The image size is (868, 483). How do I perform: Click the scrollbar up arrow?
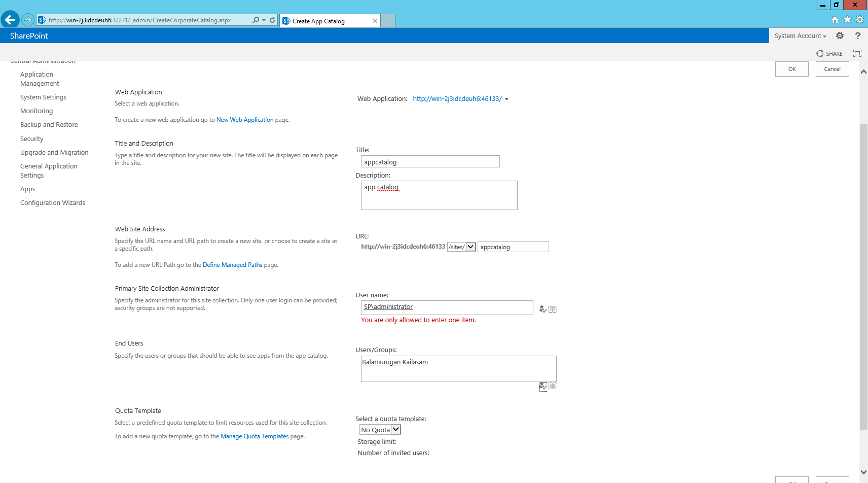pyautogui.click(x=863, y=72)
